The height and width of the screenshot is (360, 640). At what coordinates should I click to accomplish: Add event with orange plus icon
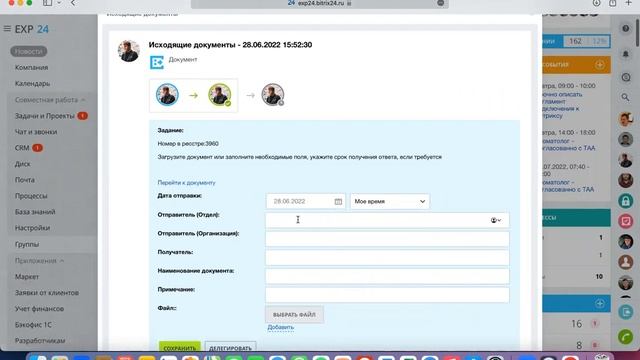click(x=599, y=65)
